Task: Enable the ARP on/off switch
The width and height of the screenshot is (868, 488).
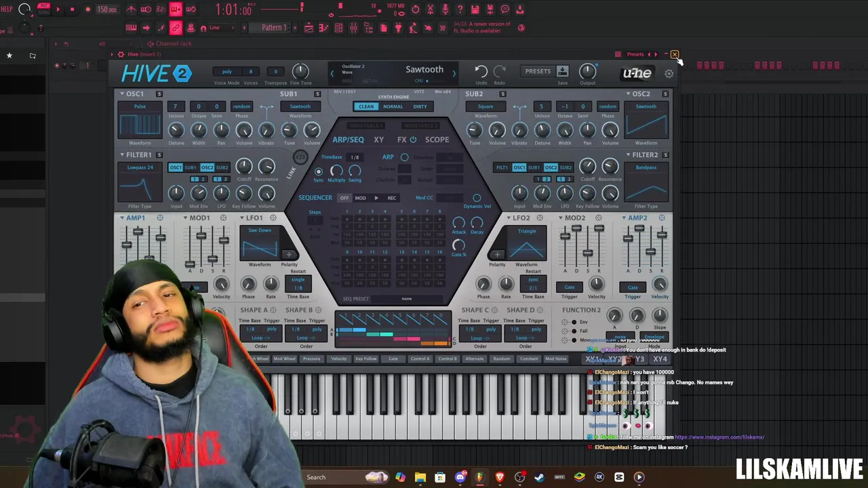Action: coord(404,157)
